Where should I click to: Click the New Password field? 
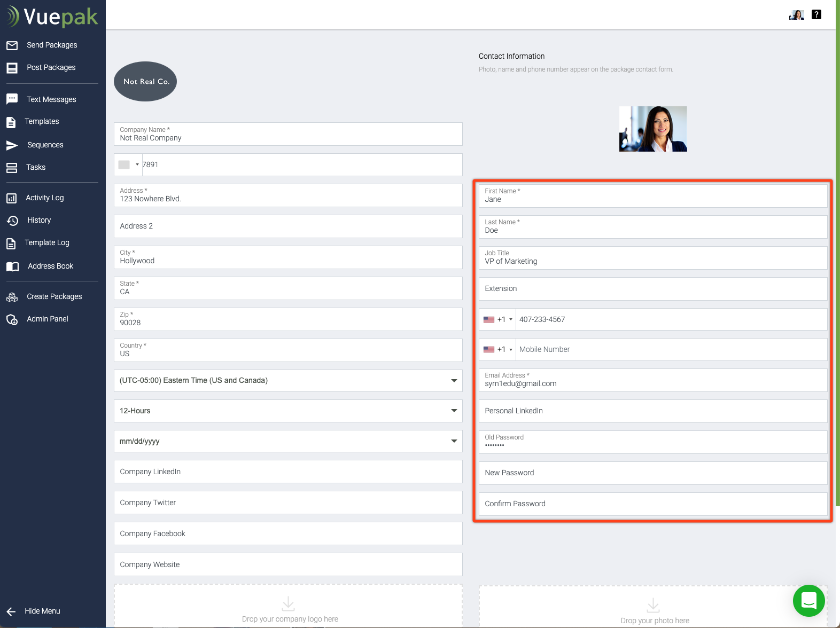point(652,473)
